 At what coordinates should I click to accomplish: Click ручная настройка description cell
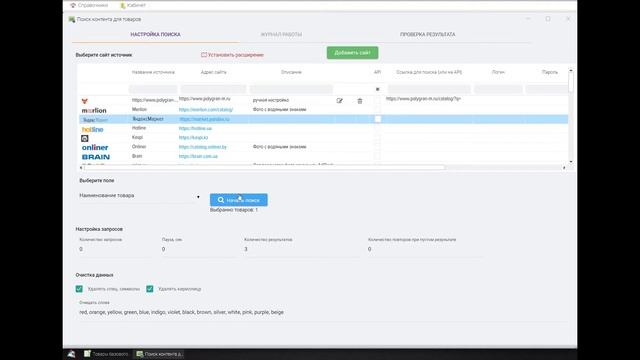tap(271, 100)
